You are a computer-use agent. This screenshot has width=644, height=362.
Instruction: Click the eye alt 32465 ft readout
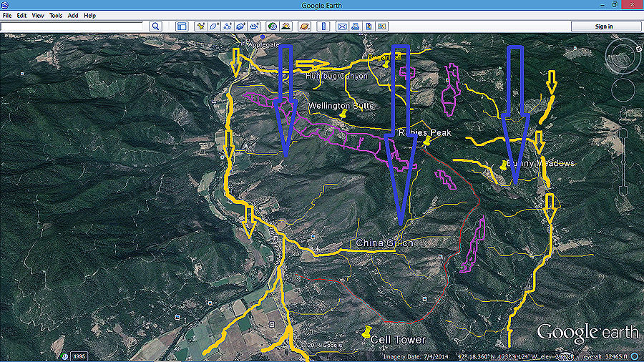[605, 357]
